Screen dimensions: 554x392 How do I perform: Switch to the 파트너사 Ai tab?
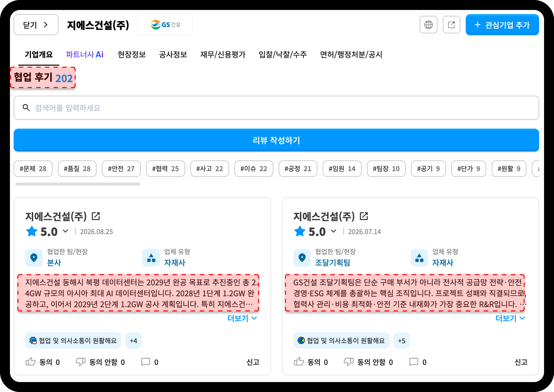[85, 55]
